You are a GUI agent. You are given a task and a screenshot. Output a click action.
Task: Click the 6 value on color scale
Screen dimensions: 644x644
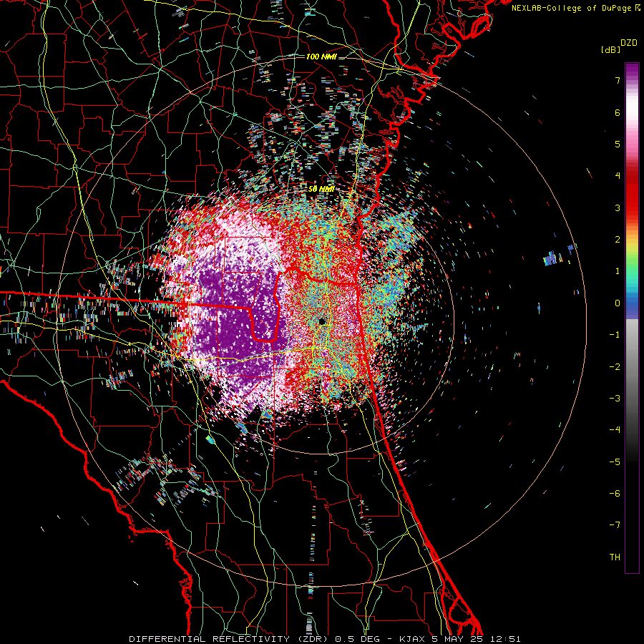[x=618, y=112]
